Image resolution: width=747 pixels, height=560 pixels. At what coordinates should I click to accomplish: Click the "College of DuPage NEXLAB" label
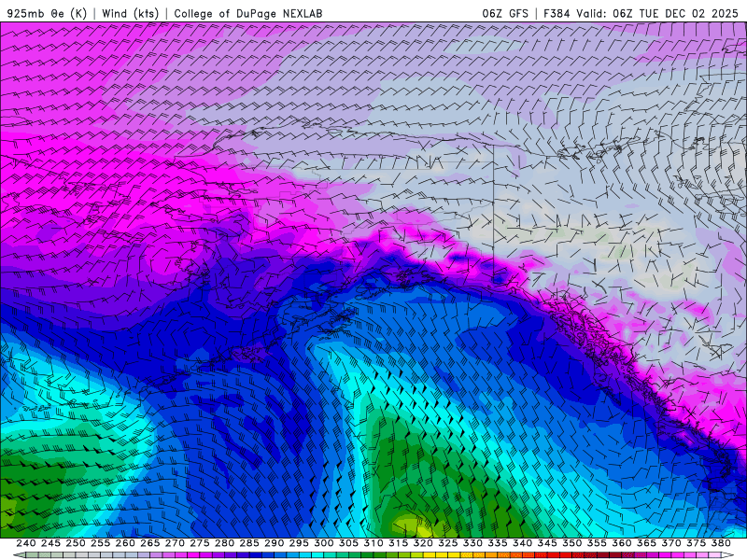coord(248,13)
